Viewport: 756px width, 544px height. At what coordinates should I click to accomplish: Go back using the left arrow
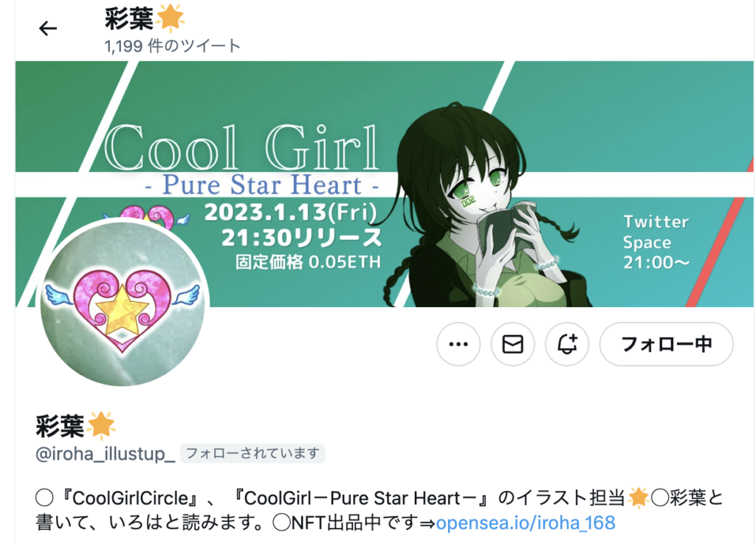pos(48,29)
